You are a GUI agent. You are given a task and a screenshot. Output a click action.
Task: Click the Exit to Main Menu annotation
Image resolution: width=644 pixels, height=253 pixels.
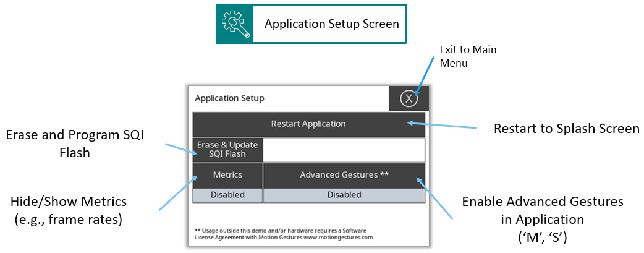point(468,56)
